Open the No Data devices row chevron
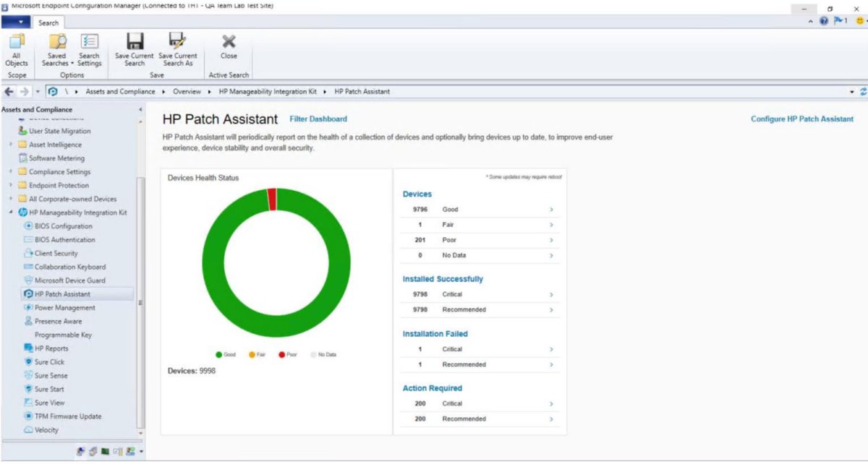This screenshot has width=868, height=464. (551, 256)
